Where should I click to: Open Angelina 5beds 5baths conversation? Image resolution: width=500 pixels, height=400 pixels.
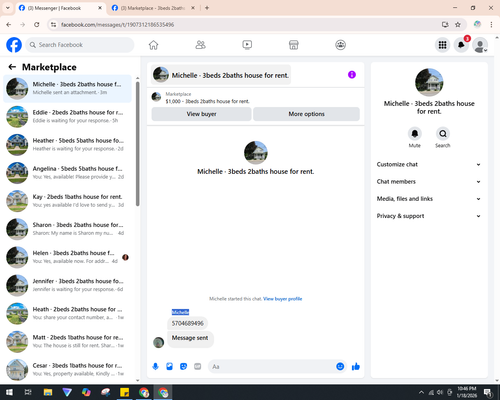pos(68,173)
